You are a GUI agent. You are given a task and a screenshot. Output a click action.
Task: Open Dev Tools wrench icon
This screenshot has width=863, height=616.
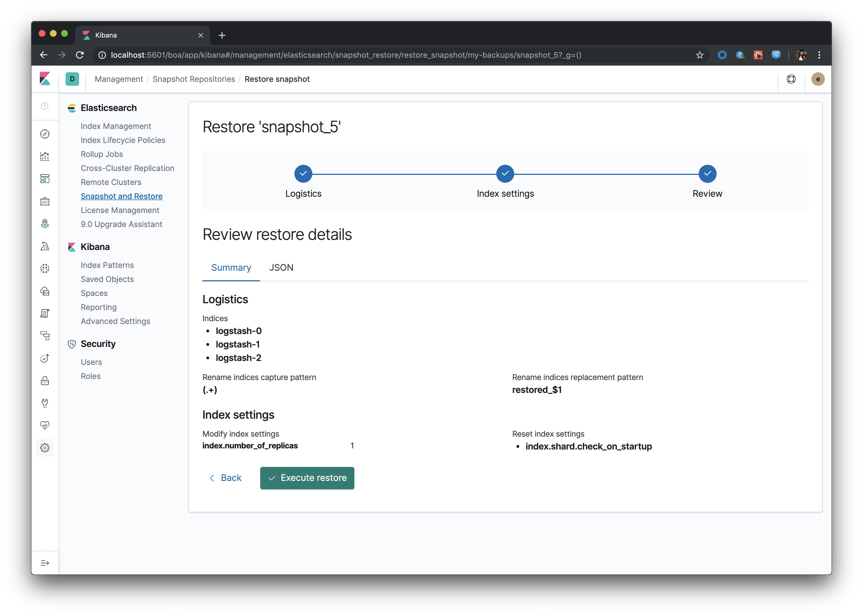point(45,403)
